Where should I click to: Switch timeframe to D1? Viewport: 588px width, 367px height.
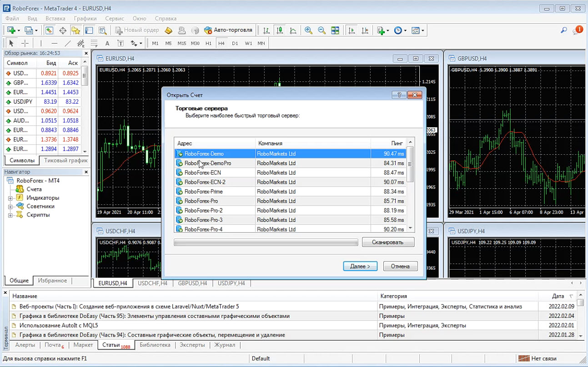(x=235, y=43)
